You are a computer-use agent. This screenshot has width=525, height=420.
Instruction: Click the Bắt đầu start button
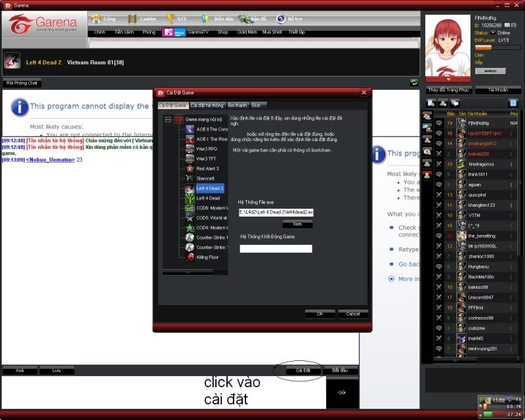(x=340, y=370)
